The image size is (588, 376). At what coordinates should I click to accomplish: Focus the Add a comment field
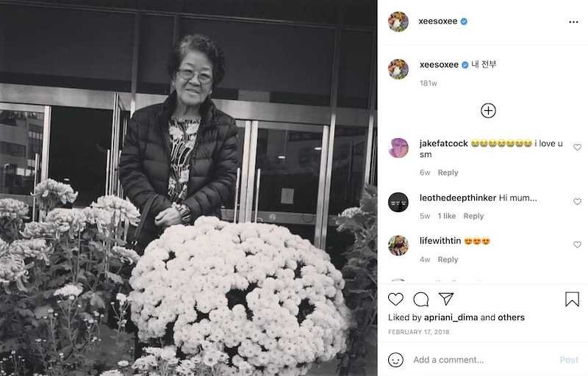pyautogui.click(x=484, y=360)
